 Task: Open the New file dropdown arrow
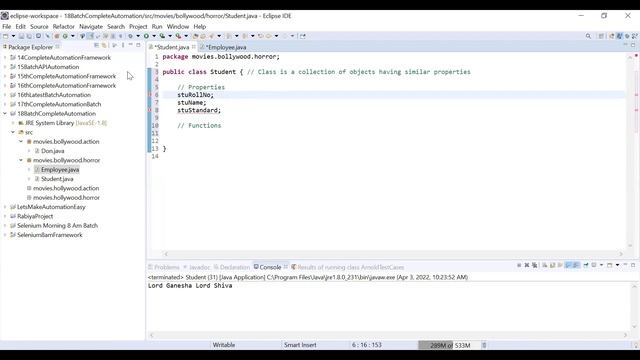click(x=13, y=36)
